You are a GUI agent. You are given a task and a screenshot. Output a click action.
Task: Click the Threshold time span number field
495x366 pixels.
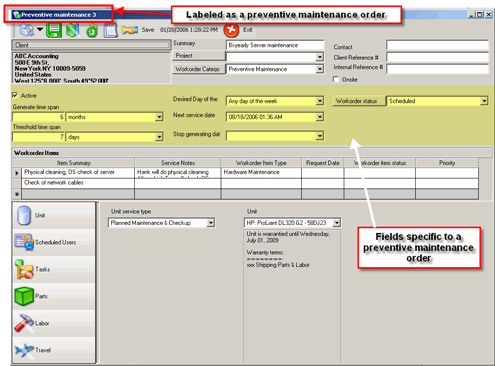coord(38,137)
